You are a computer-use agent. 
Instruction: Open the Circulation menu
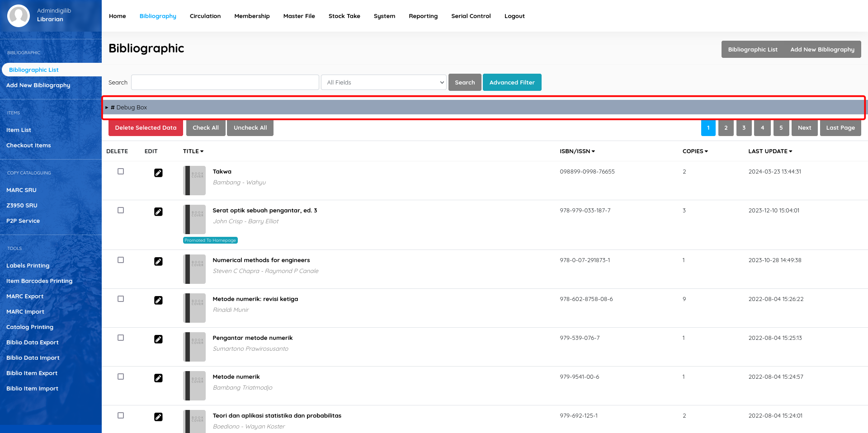pyautogui.click(x=205, y=16)
